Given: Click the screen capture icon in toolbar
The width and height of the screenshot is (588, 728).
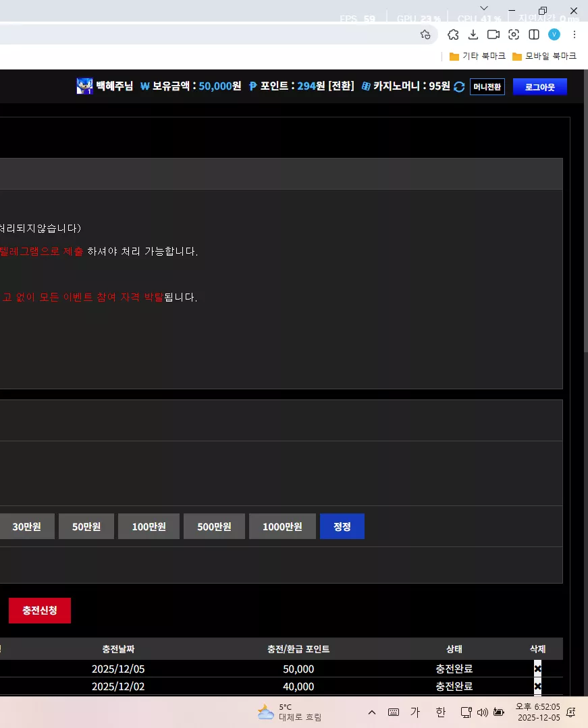Looking at the screenshot, I should click(x=513, y=34).
